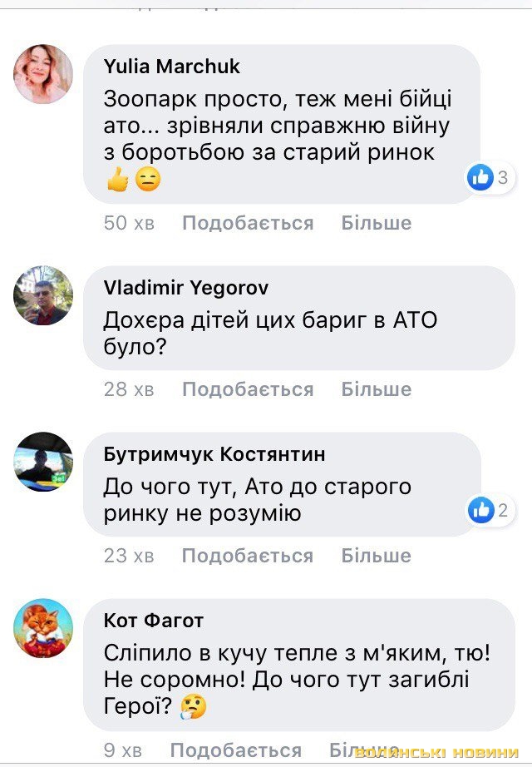Like Кот Фагот's comment via Подобається
This screenshot has width=532, height=767.
[x=236, y=750]
